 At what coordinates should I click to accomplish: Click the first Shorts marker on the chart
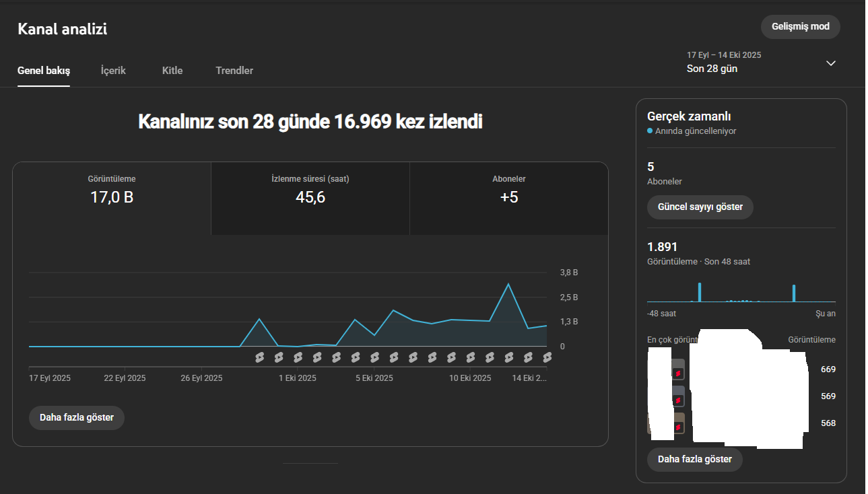pyautogui.click(x=259, y=357)
